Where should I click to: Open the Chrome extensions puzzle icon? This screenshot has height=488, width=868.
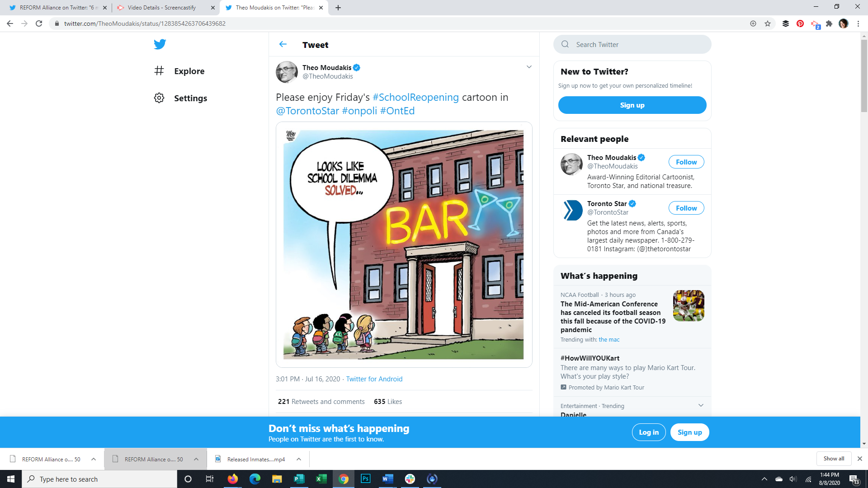pos(829,23)
